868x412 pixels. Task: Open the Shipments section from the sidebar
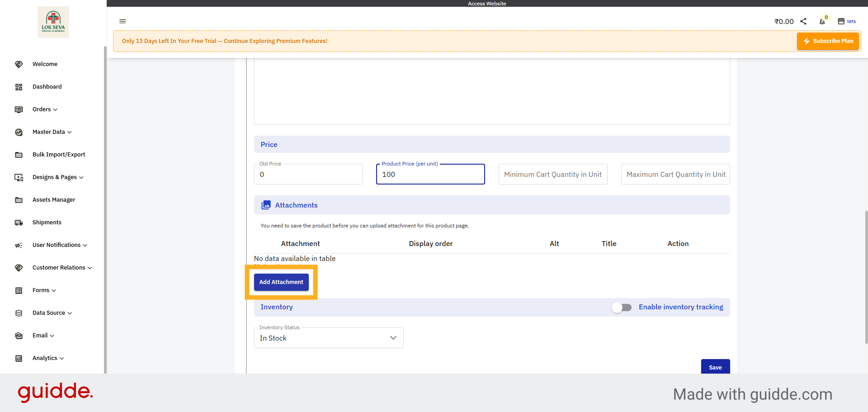coord(47,222)
